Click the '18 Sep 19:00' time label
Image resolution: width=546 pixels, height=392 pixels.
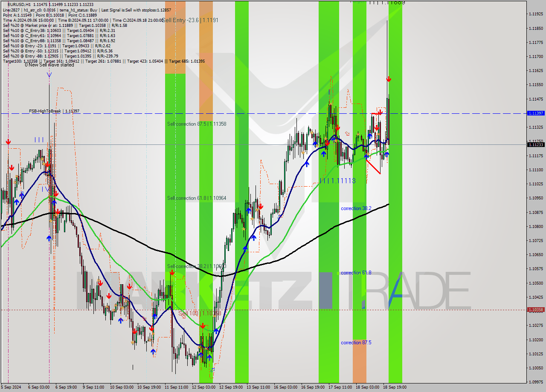click(x=395, y=387)
